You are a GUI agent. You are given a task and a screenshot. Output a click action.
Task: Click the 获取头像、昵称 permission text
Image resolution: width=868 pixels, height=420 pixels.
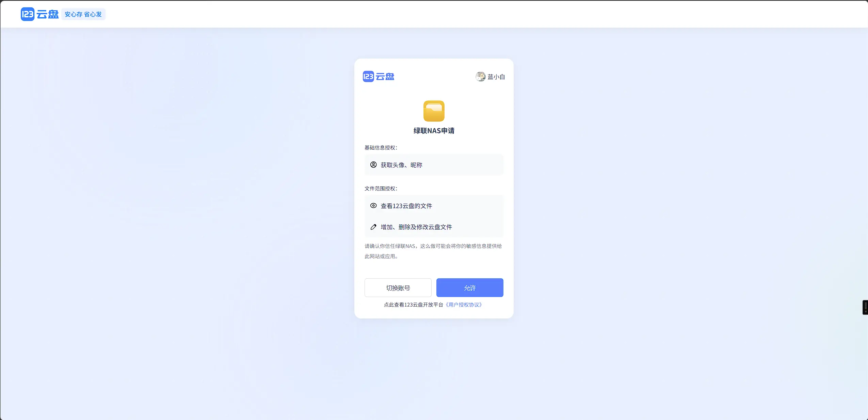click(402, 165)
